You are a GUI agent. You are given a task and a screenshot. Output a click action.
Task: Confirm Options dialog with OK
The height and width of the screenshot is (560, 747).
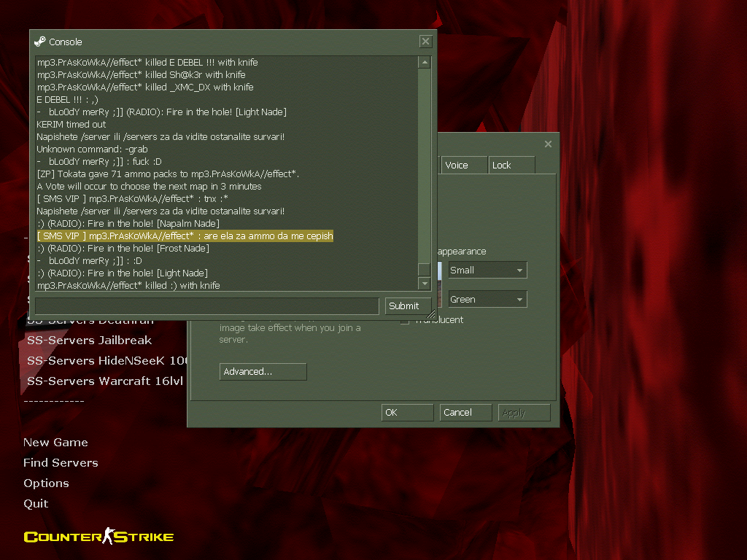click(x=407, y=413)
